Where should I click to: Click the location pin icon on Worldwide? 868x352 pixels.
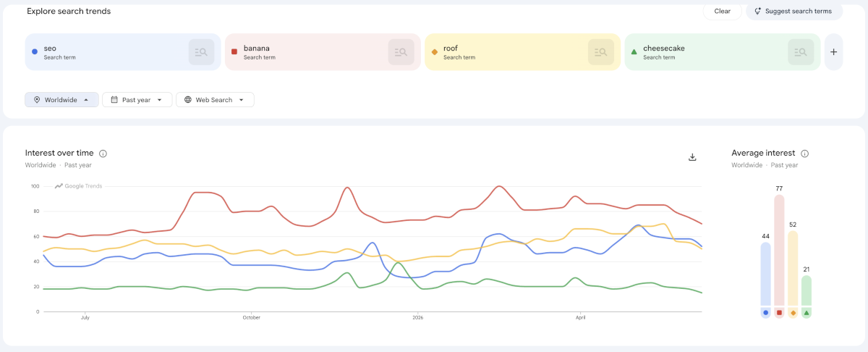pos(37,100)
